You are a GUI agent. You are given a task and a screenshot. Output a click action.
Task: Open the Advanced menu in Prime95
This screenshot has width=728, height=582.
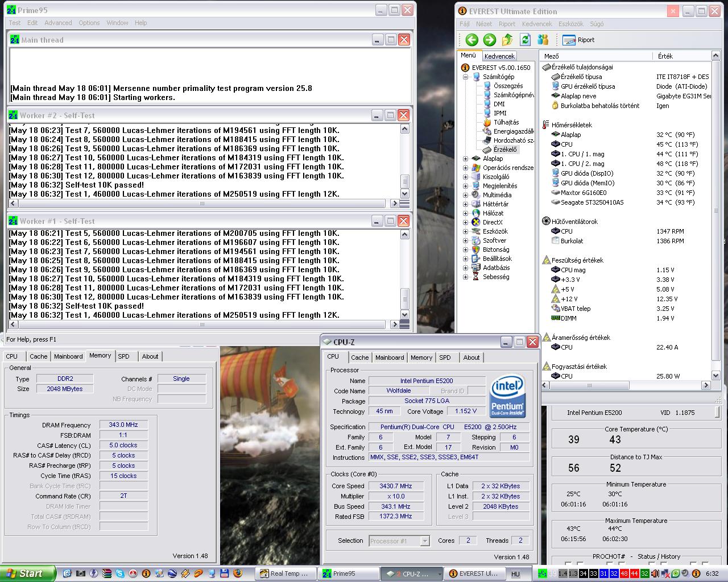58,23
